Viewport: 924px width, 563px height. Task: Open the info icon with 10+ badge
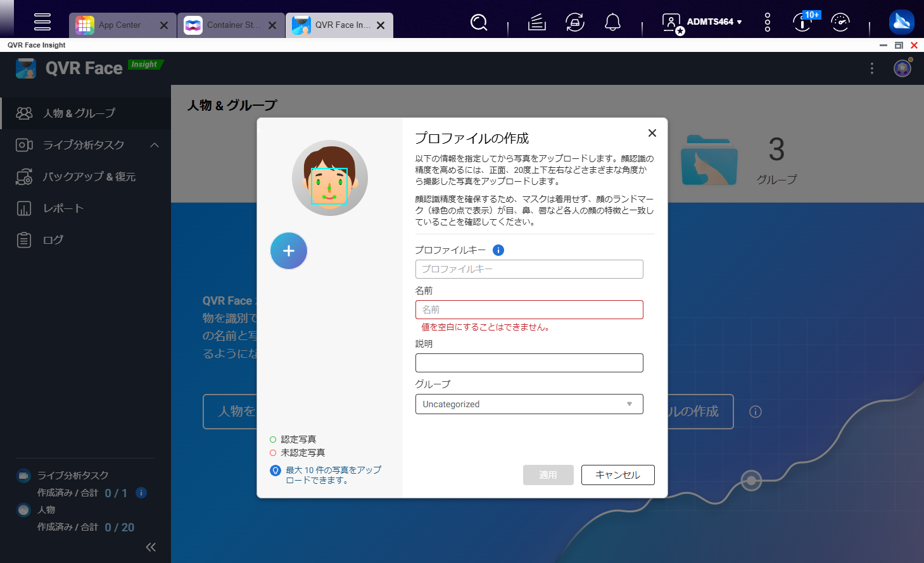804,22
